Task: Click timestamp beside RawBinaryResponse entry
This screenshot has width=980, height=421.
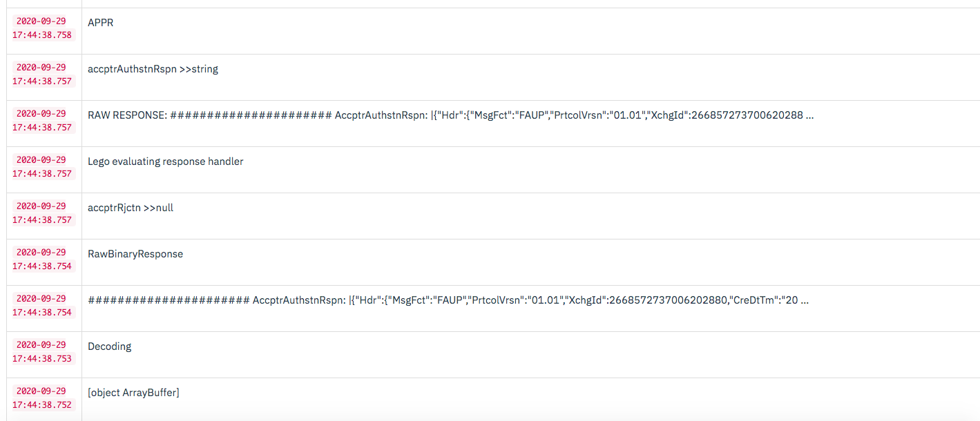Action: tap(42, 260)
